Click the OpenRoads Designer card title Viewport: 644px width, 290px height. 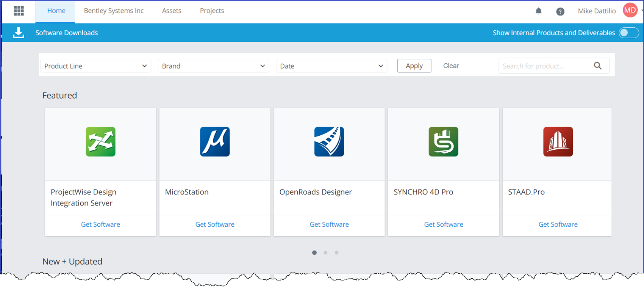click(316, 192)
